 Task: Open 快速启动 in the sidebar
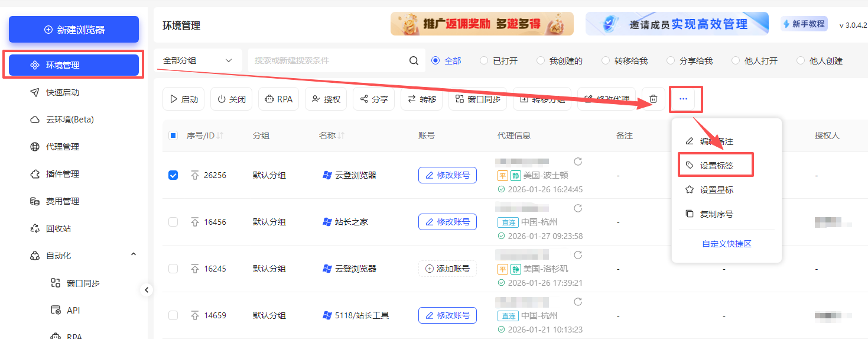coord(62,92)
